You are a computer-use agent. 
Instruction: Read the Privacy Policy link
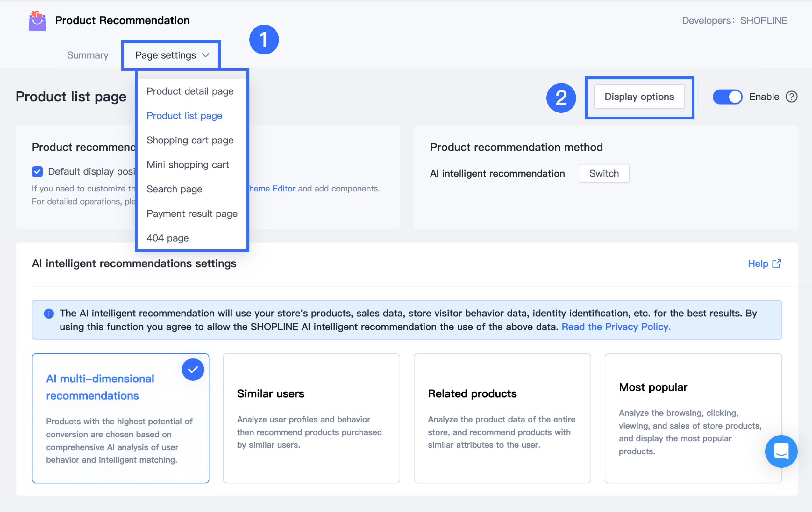click(616, 327)
